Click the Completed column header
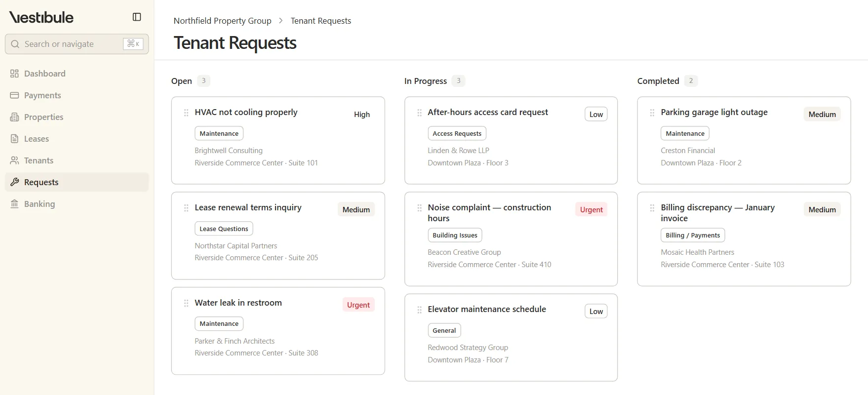Image resolution: width=868 pixels, height=395 pixels. tap(658, 81)
